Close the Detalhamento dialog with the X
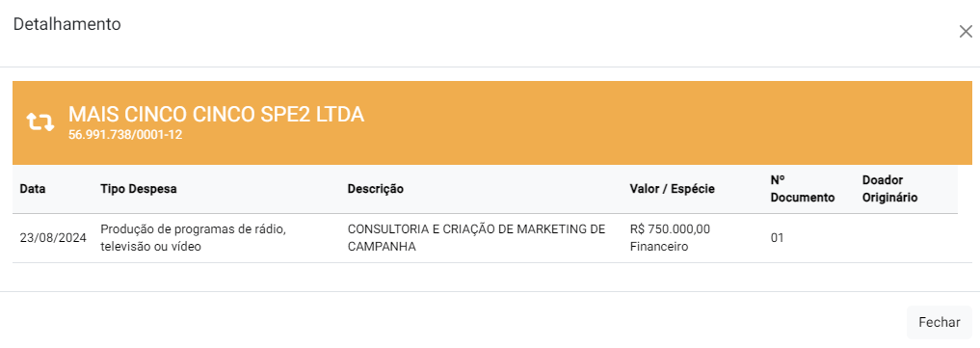This screenshot has height=348, width=980. click(x=965, y=32)
